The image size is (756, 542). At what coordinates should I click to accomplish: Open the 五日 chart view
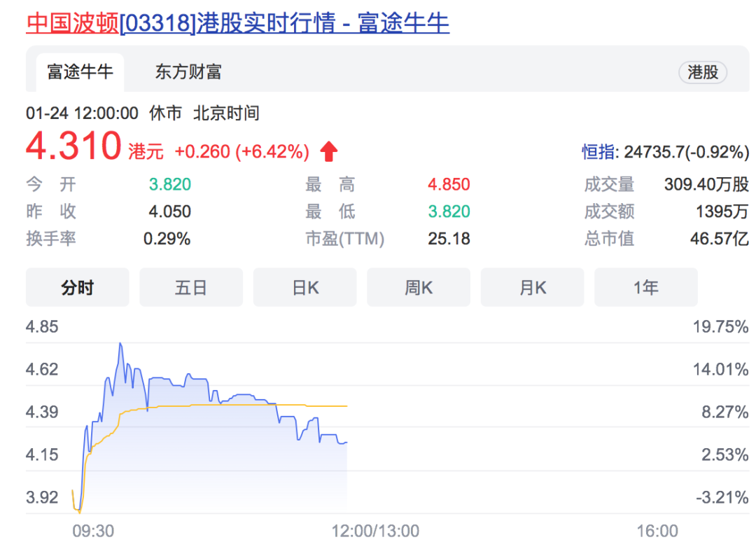191,287
